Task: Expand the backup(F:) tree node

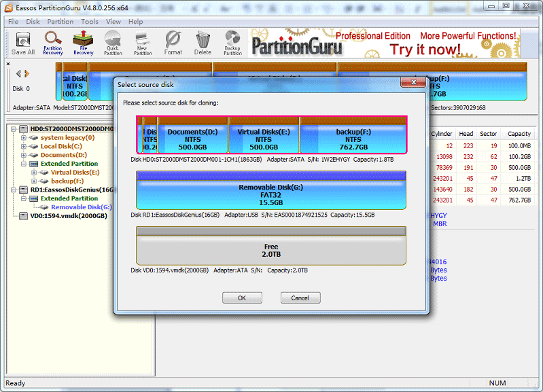Action: [x=34, y=181]
